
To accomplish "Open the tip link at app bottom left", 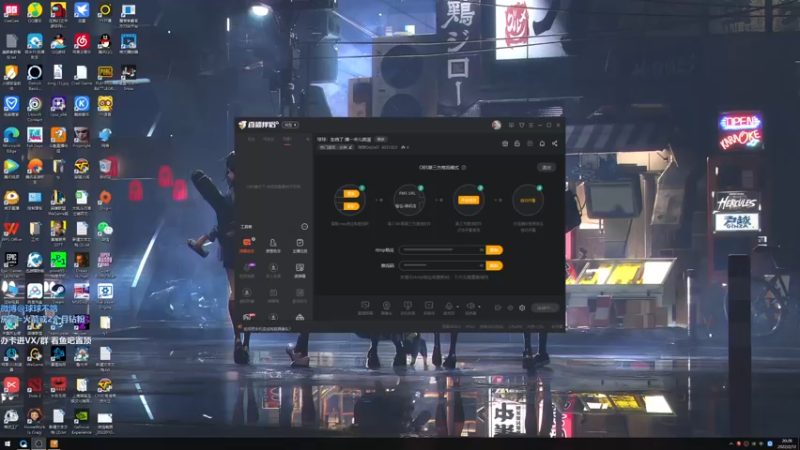I will click(267, 329).
